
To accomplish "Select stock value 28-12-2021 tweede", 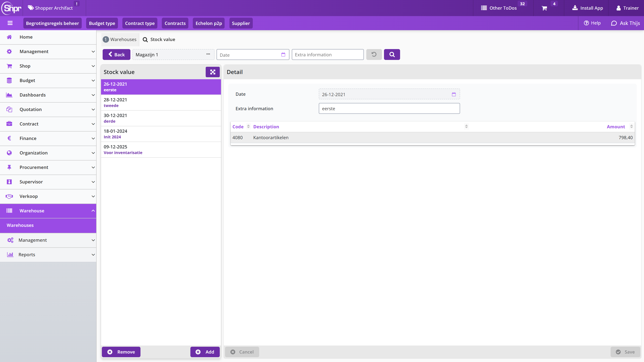I will click(161, 102).
